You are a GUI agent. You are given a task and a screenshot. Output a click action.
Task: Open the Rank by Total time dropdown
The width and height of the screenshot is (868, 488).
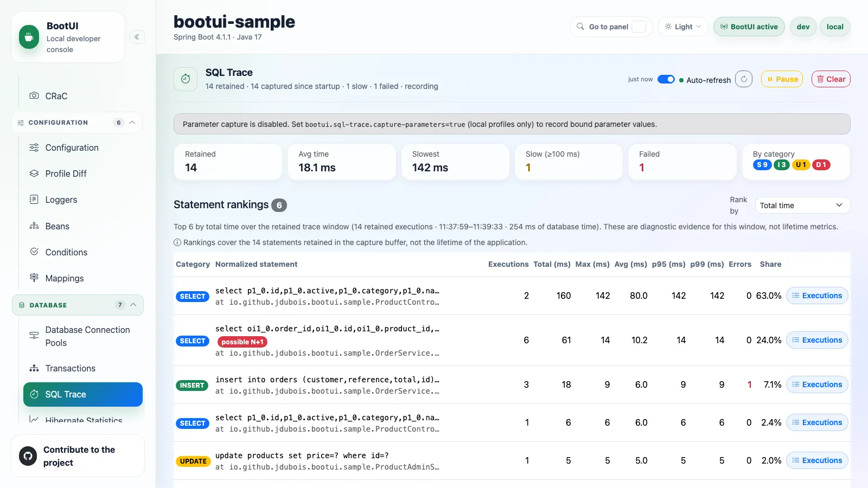802,206
